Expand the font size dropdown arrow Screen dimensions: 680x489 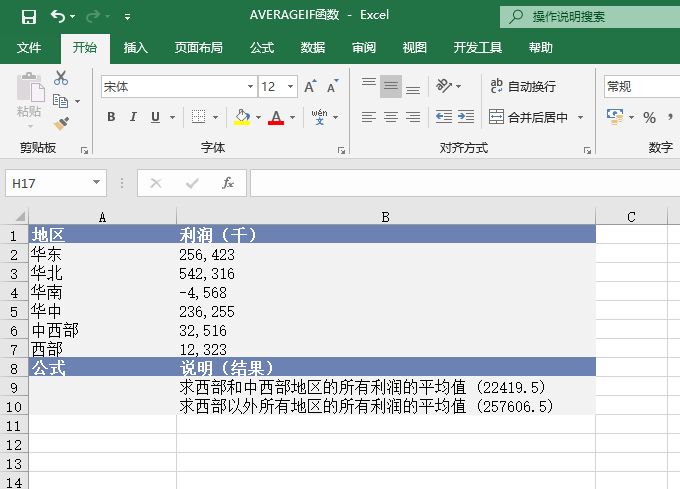point(290,87)
